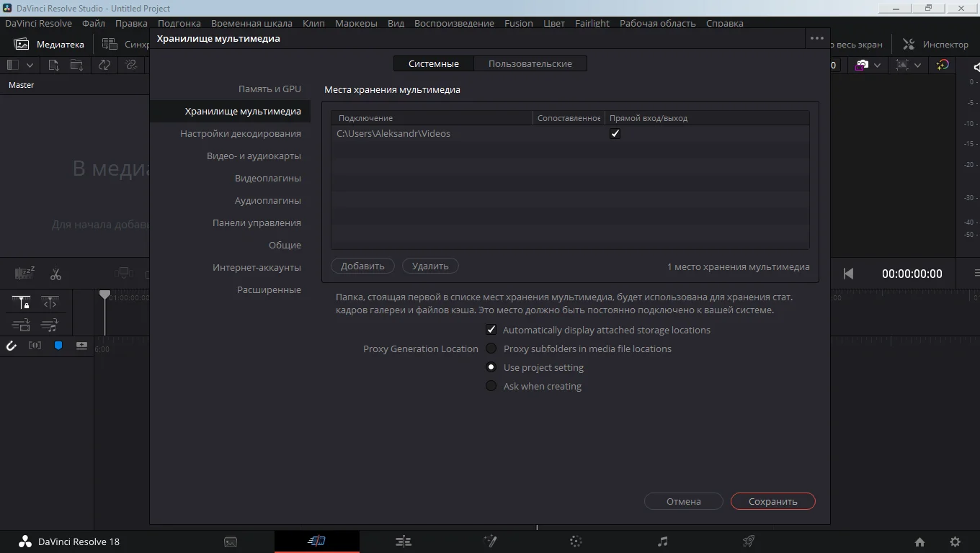Click the Удалить button
The image size is (980, 553).
[430, 266]
